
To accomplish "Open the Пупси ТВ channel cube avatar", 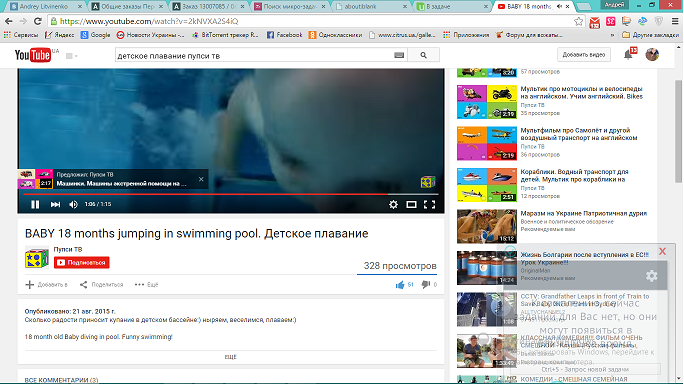I will [37, 258].
